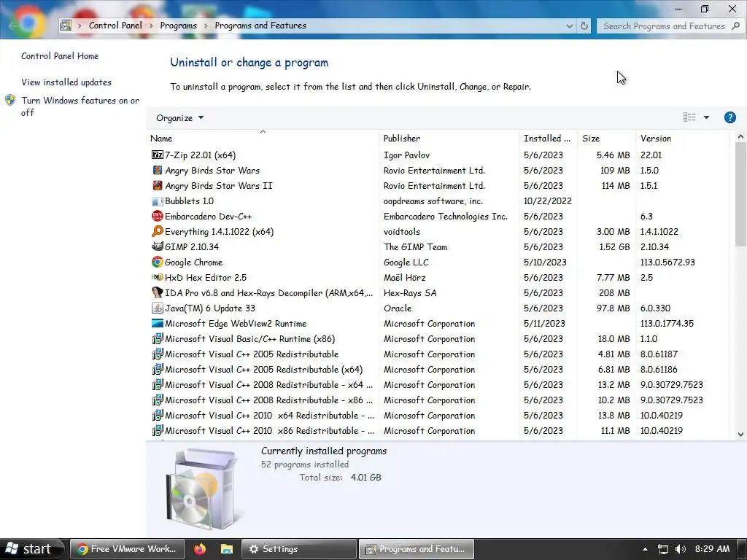Click the Visual C++ 2005 Redistributable (x64) icon

[158, 369]
